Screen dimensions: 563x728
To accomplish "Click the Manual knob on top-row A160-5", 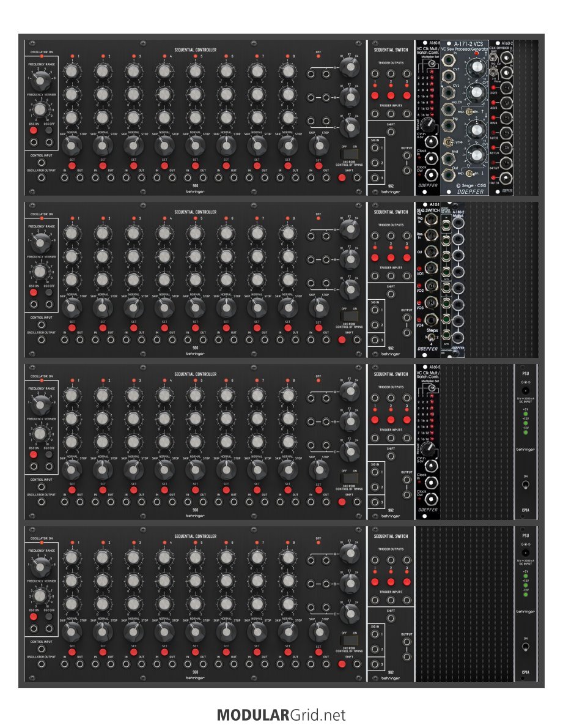I will tap(429, 125).
